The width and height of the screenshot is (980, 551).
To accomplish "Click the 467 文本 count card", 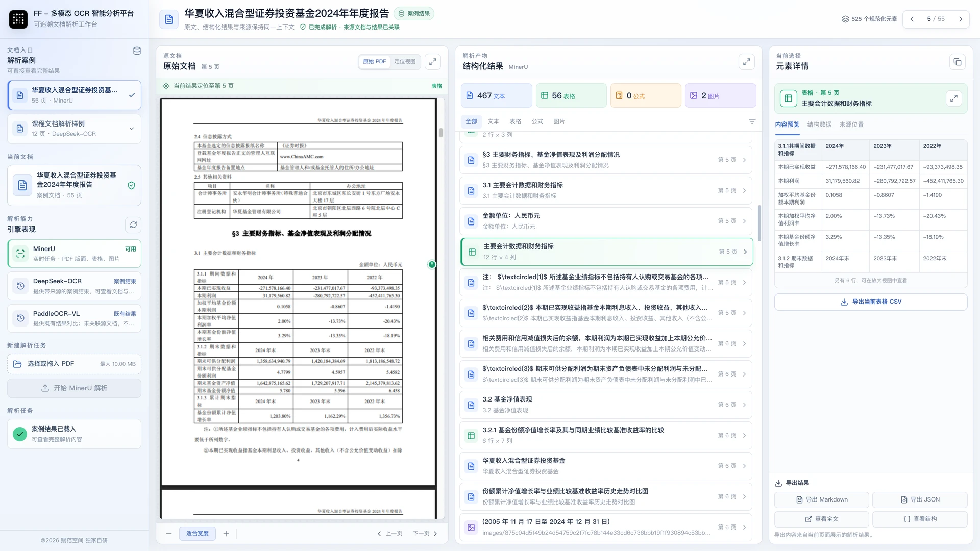I will click(497, 95).
